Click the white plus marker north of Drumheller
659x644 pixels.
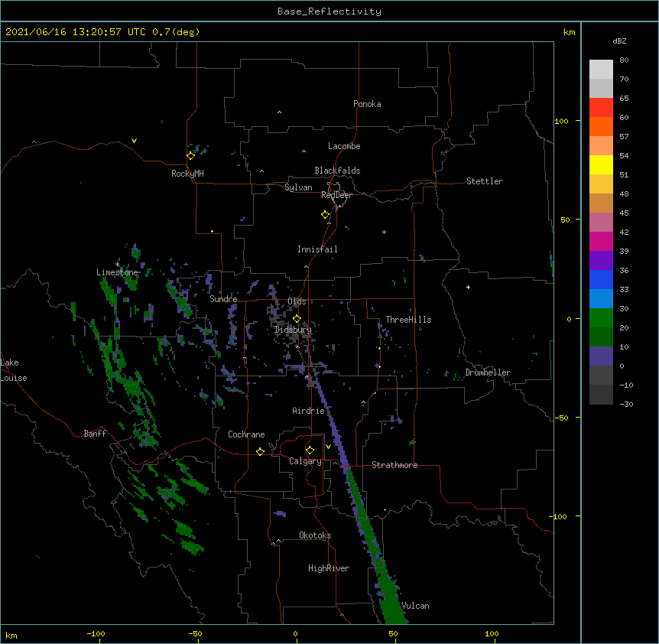tap(468, 287)
